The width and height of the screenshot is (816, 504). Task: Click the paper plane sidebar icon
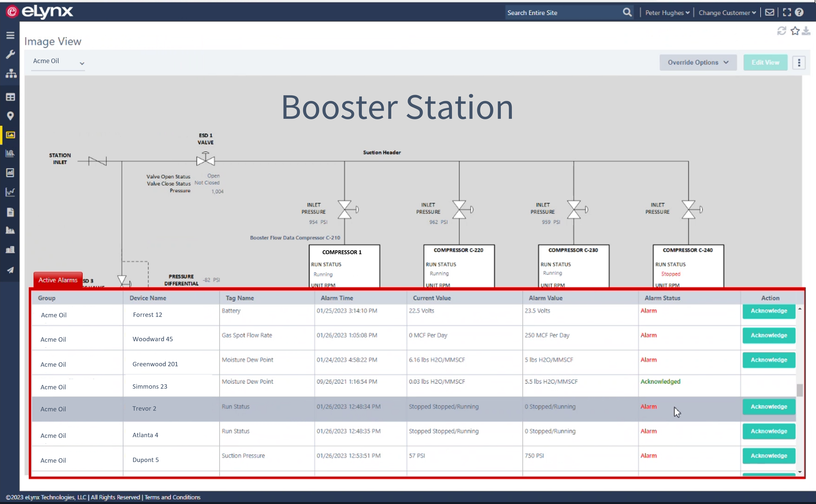pyautogui.click(x=10, y=270)
